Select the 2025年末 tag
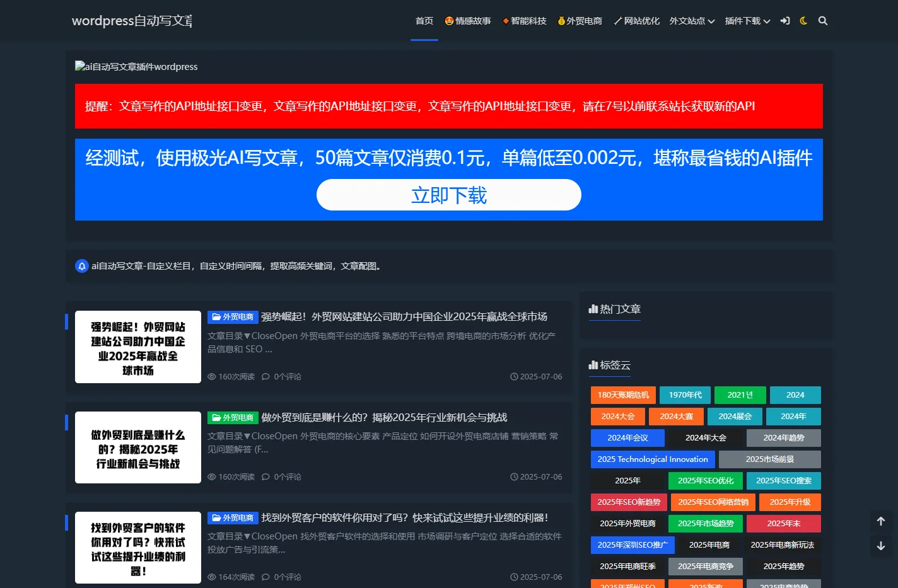 [x=784, y=524]
